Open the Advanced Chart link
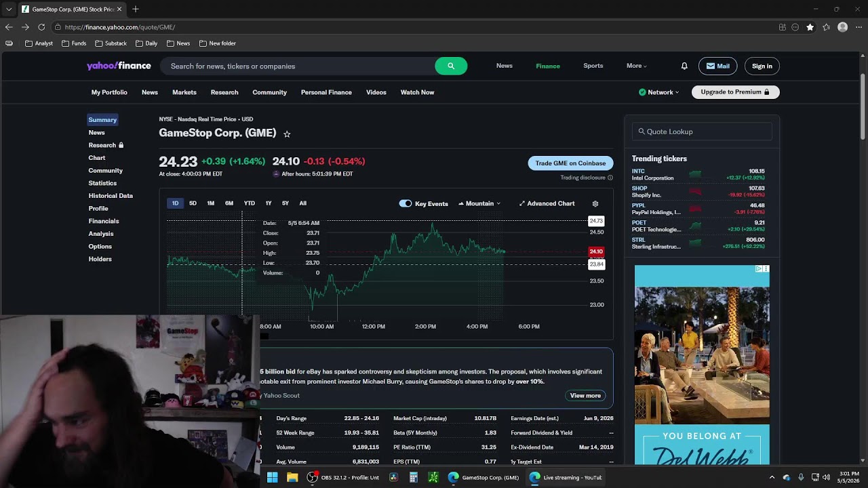 tap(547, 203)
